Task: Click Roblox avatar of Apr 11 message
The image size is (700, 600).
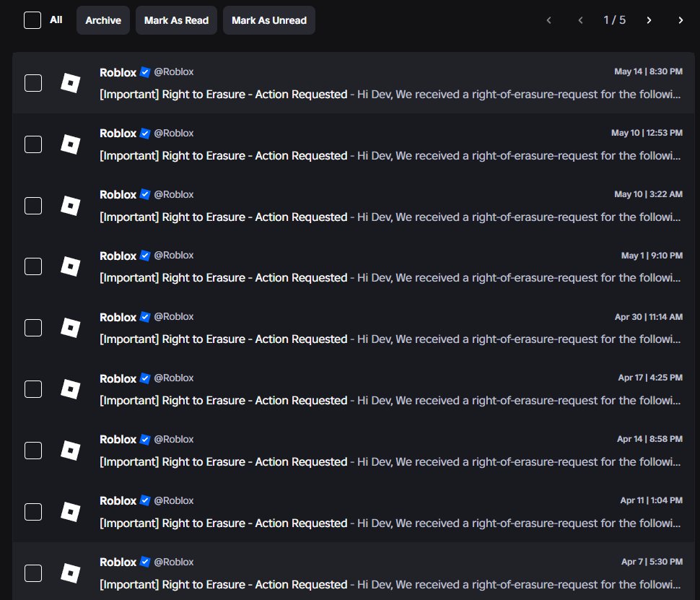Action: 71,512
